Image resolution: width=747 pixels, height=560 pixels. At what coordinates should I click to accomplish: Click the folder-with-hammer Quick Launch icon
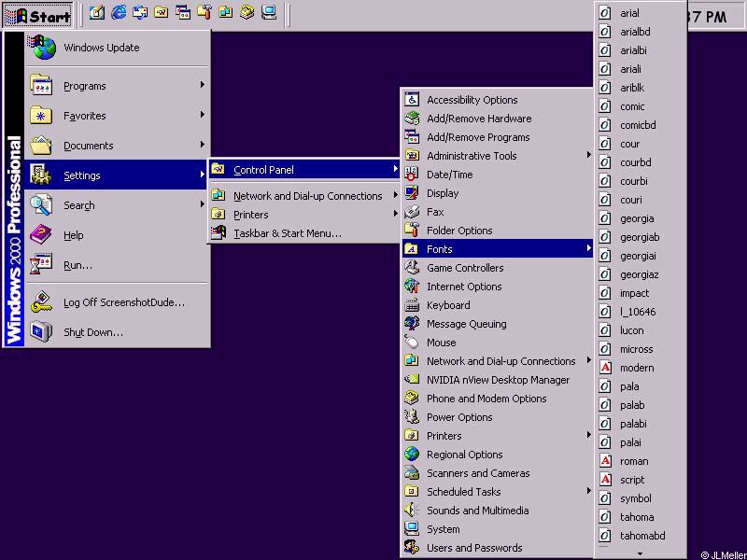204,12
